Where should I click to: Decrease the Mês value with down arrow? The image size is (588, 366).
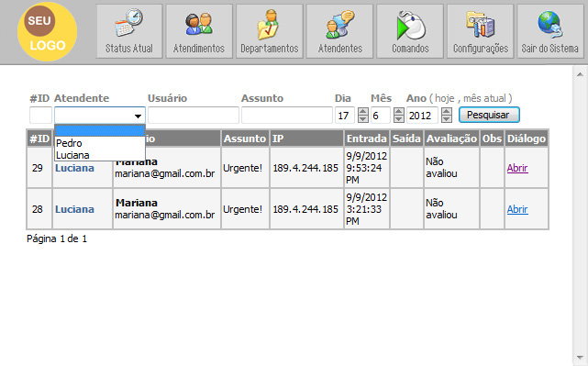(x=399, y=119)
